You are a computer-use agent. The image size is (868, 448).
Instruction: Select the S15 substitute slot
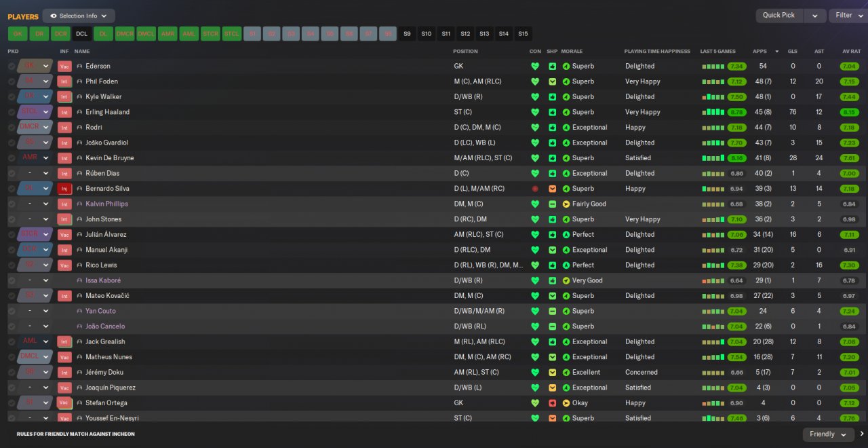coord(523,34)
